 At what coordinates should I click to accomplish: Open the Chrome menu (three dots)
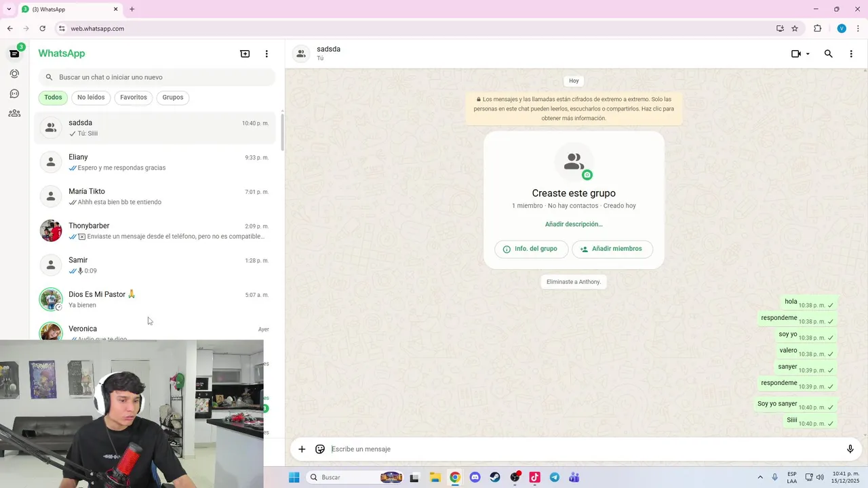858,28
